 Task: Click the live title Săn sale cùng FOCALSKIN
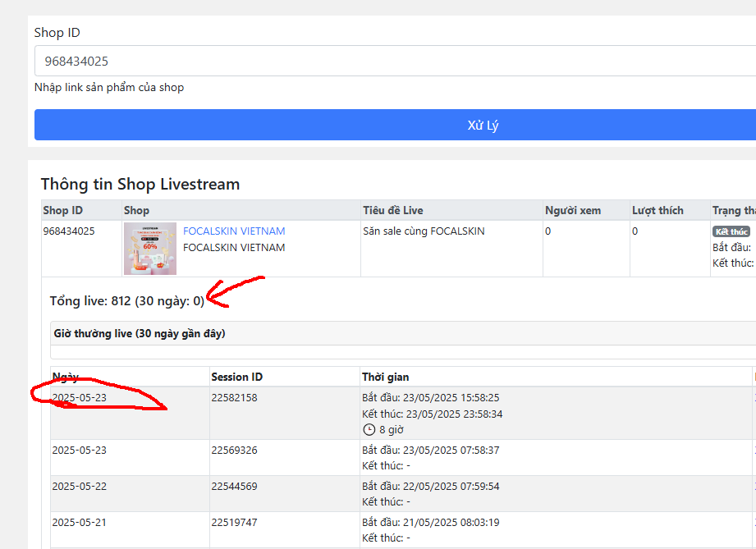click(424, 231)
